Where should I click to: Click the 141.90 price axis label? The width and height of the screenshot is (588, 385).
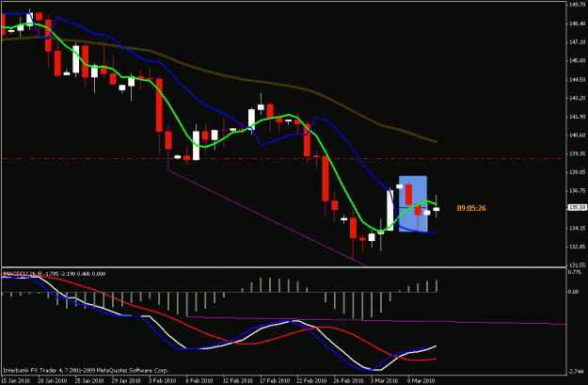(577, 117)
